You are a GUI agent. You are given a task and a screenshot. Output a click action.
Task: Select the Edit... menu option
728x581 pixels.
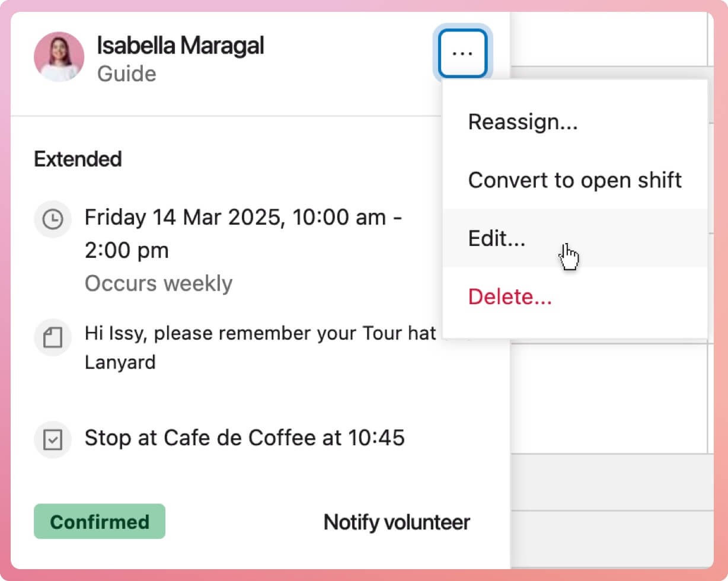pyautogui.click(x=497, y=238)
